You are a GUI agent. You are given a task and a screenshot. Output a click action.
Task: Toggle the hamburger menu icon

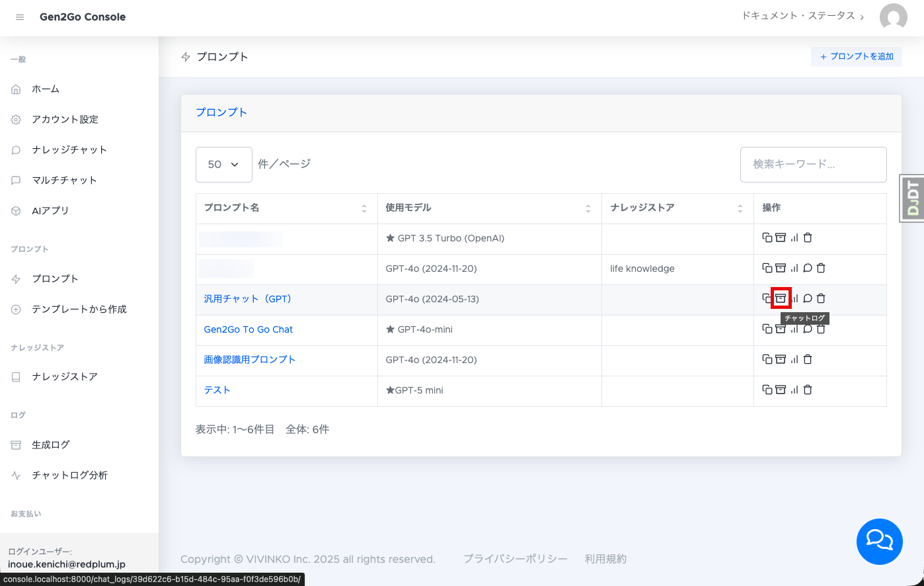point(20,17)
